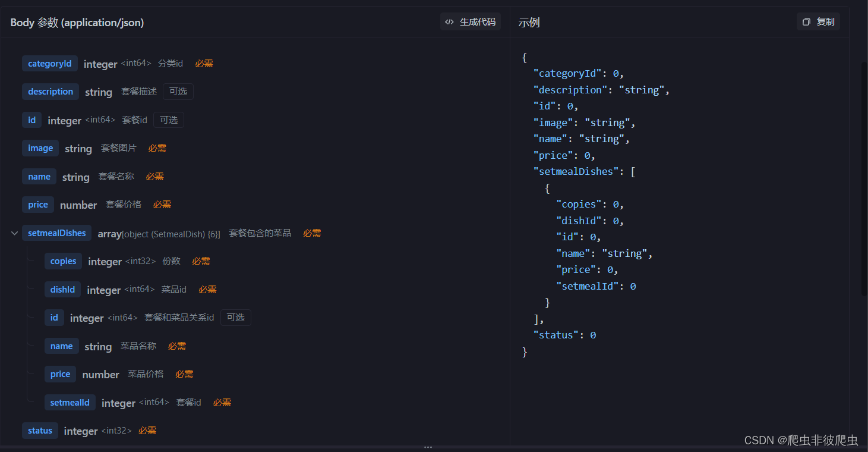Click the 可选 badge beside nested id field

tap(235, 318)
